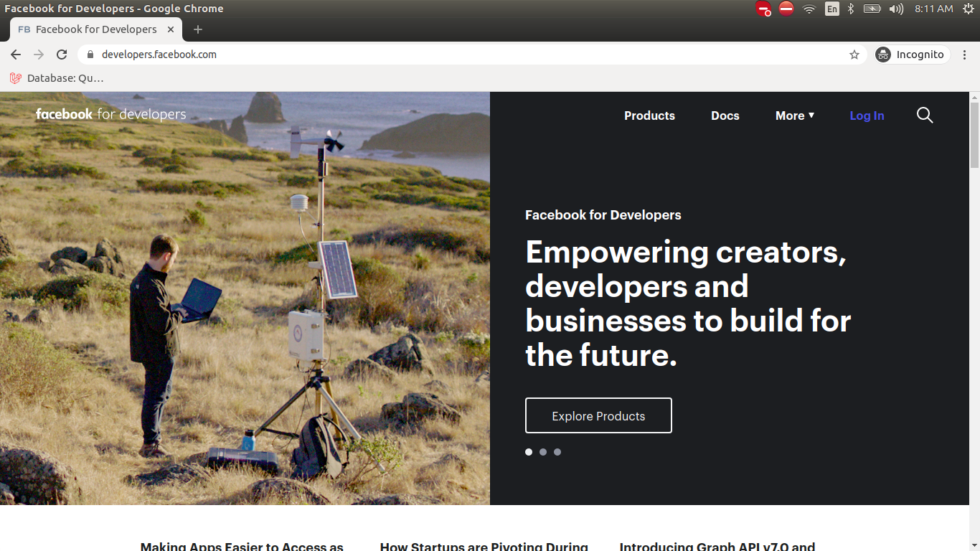Viewport: 980px width, 551px height.
Task: Select the second carousel dot
Action: tap(543, 452)
